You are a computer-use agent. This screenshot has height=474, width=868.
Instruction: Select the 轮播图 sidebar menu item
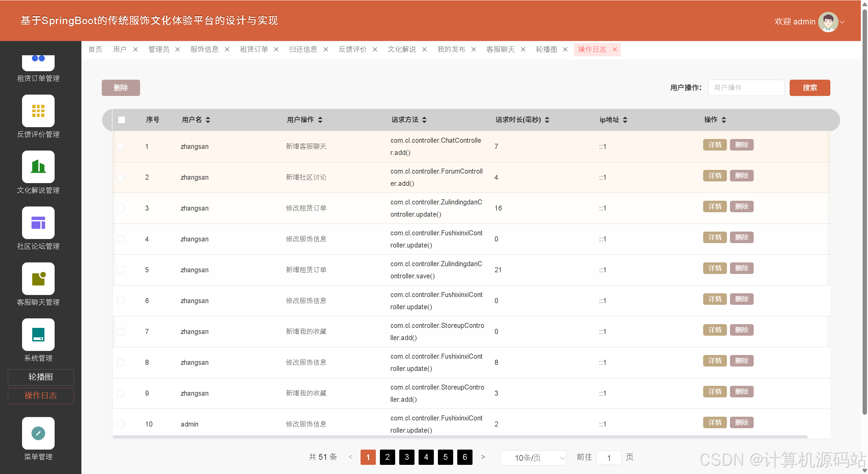tap(41, 377)
